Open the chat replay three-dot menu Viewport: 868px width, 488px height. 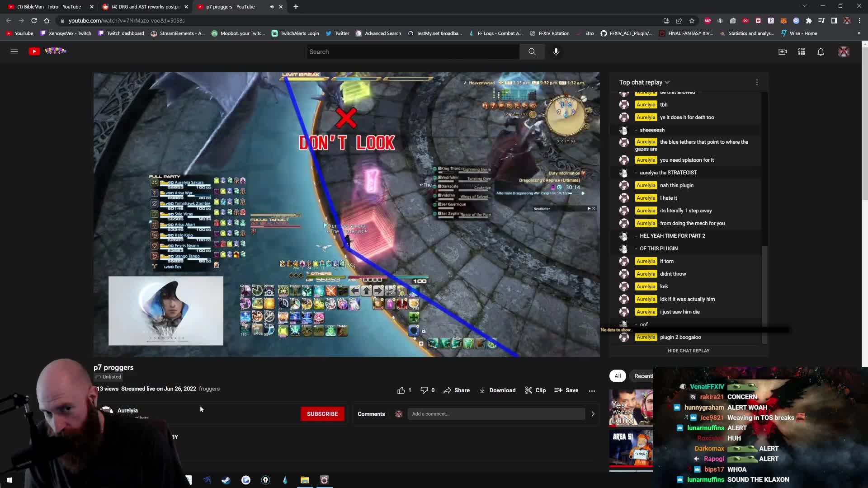[757, 82]
